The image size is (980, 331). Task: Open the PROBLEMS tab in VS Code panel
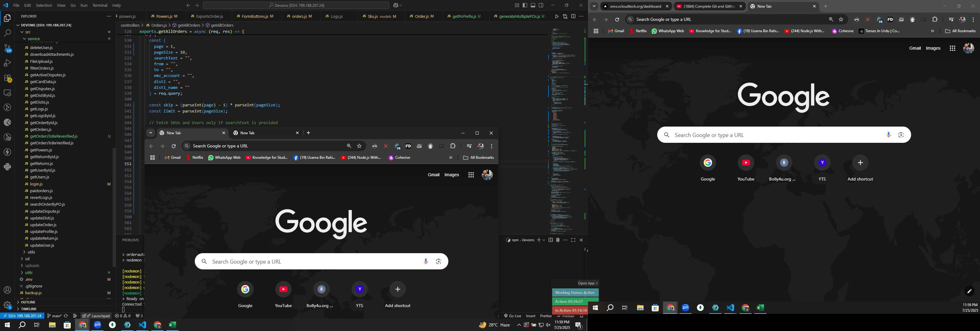point(130,240)
